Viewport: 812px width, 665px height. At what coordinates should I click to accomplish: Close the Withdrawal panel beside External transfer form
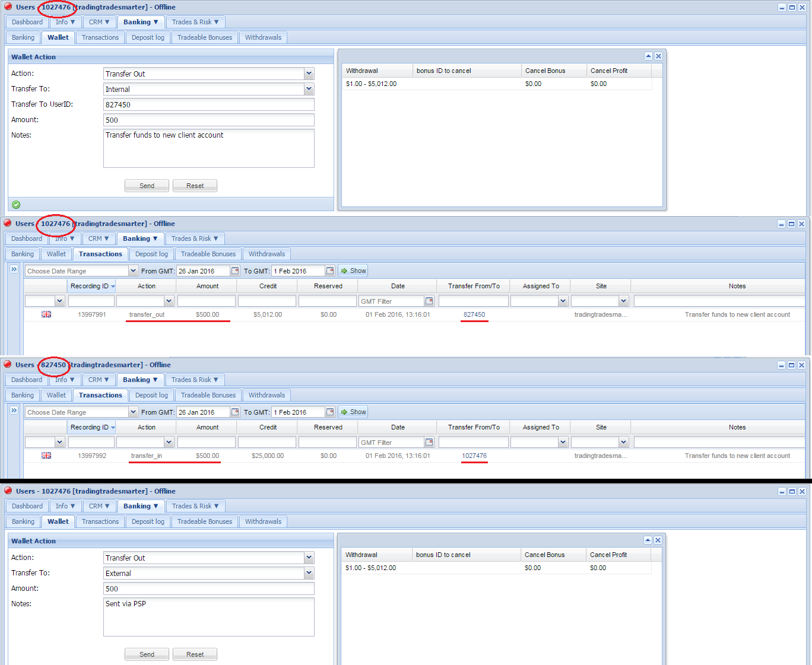point(658,540)
